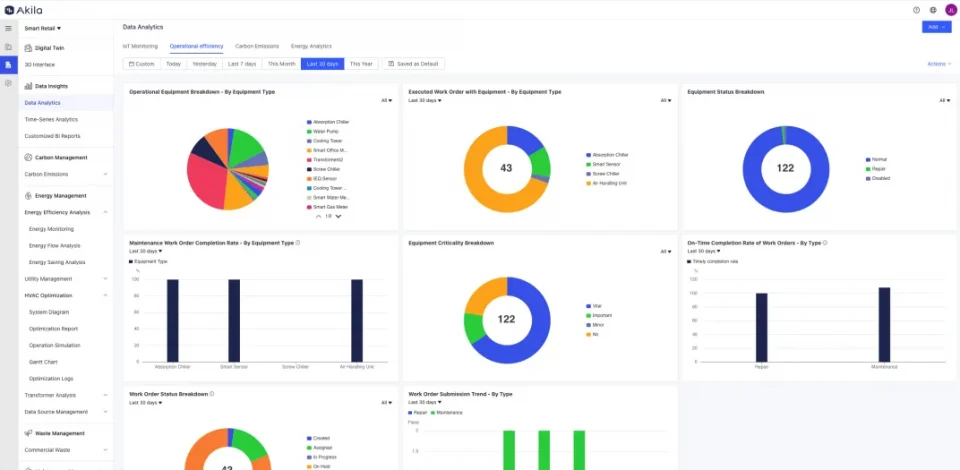Filter by Last 7 days
The height and width of the screenshot is (470, 960).
point(242,64)
